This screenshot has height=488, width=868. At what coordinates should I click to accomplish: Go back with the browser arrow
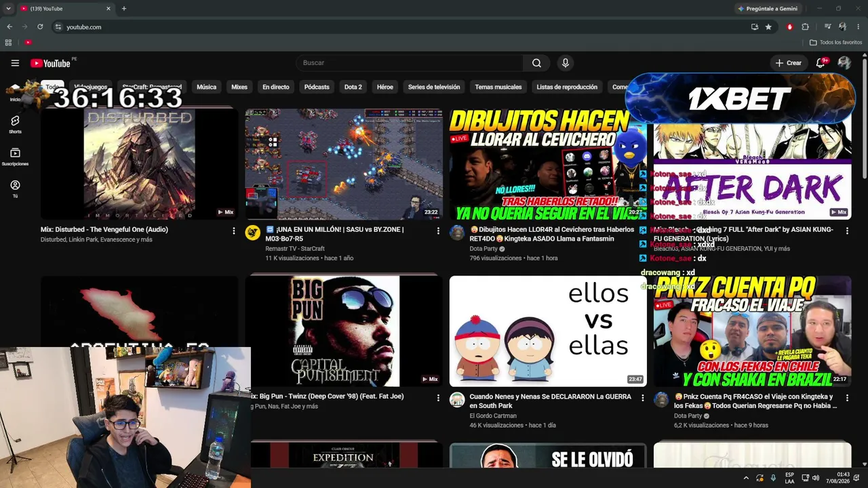[x=9, y=27]
